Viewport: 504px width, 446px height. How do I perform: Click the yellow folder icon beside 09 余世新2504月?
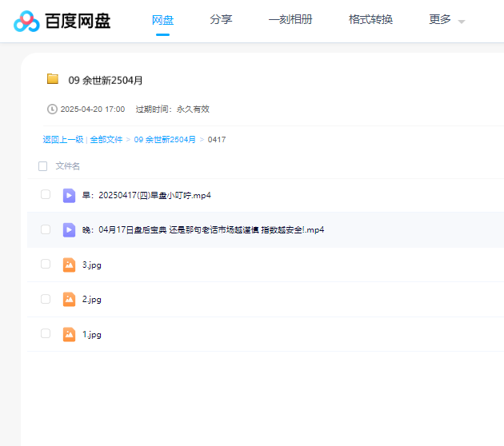53,79
